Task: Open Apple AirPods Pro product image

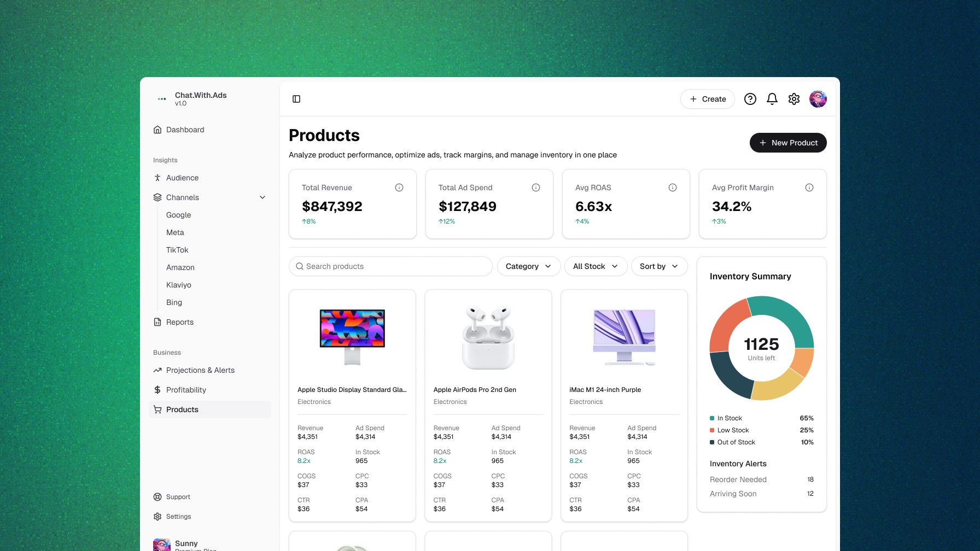Action: [x=488, y=337]
